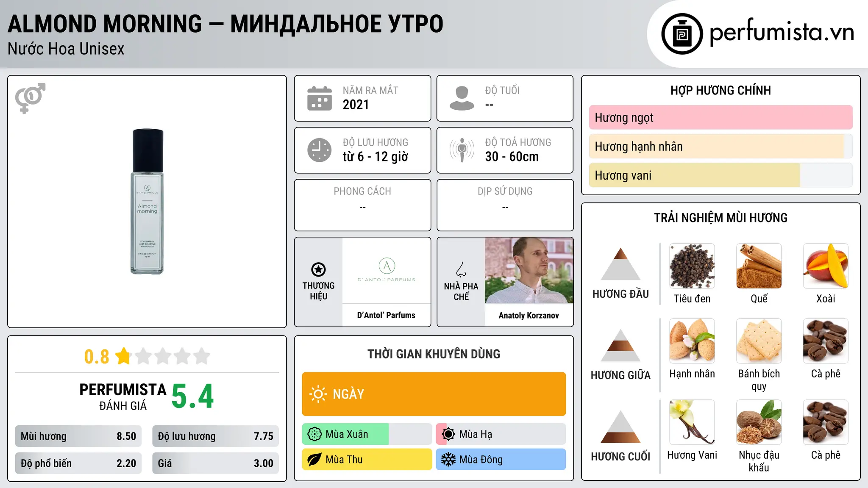Click the unisex gender symbol icon
The width and height of the screenshot is (868, 488).
click(30, 98)
